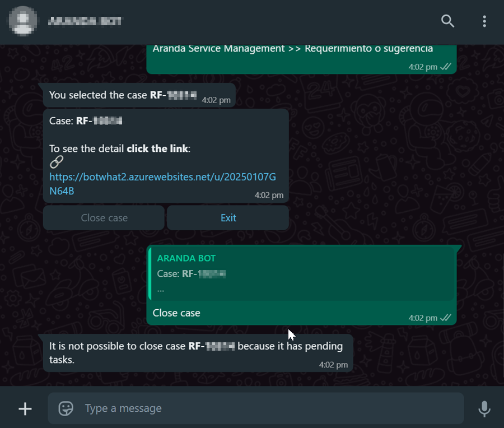The height and width of the screenshot is (428, 504).
Task: Click the microphone voice message icon
Action: 484,409
